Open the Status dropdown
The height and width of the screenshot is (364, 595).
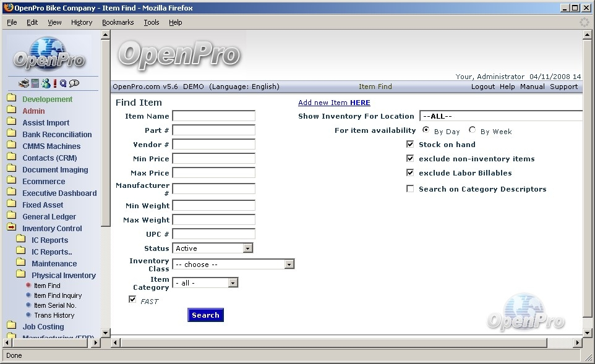247,248
